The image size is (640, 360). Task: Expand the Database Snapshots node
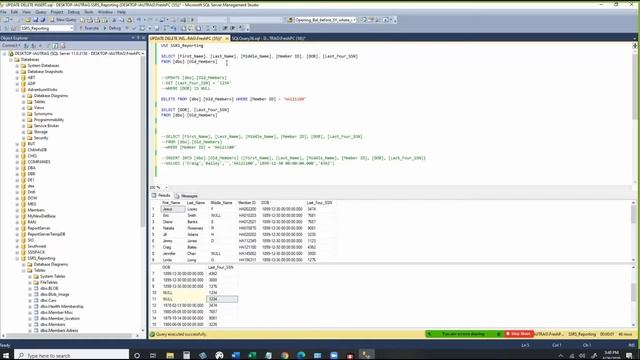click(17, 72)
